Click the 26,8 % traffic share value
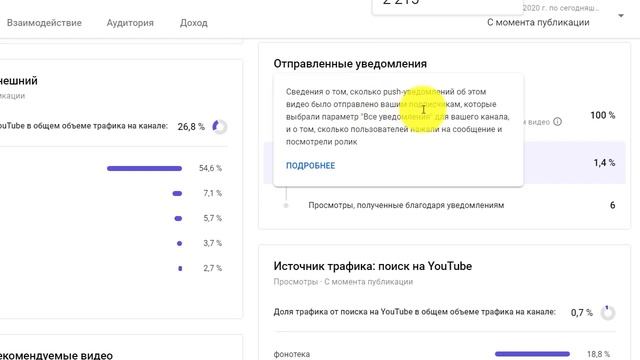640x360 pixels. [191, 127]
